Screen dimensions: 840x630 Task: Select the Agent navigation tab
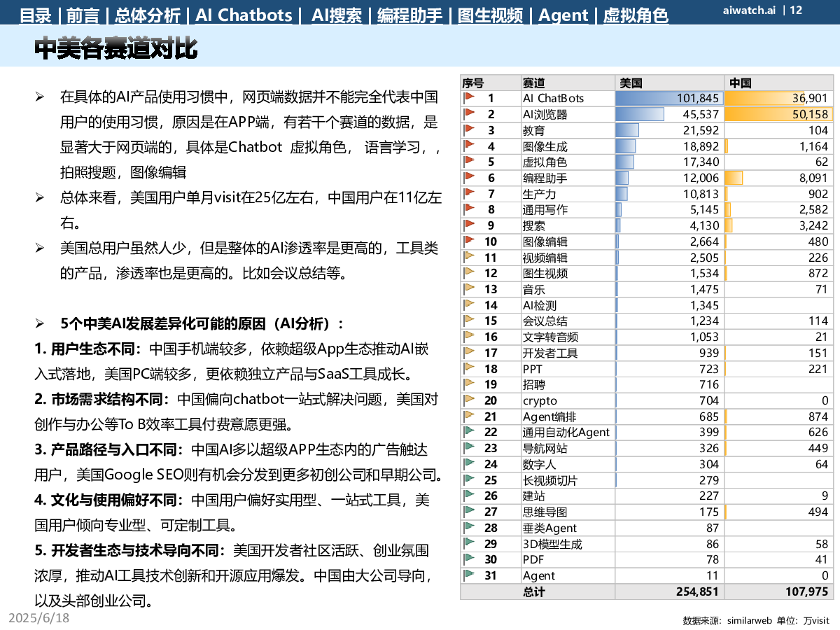click(x=563, y=15)
